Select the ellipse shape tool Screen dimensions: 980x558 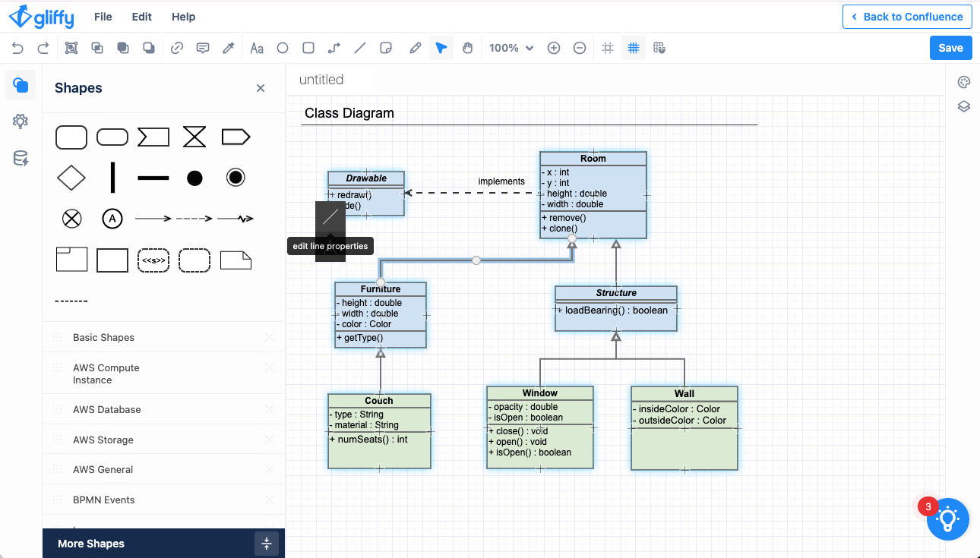click(x=283, y=48)
